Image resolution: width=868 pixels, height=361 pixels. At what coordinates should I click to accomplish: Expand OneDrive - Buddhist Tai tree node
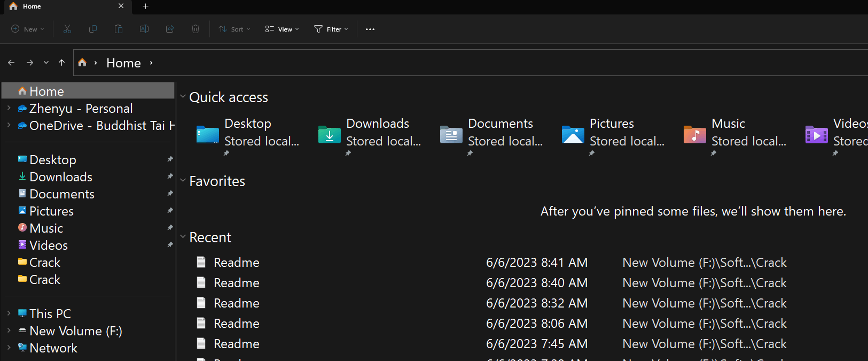click(9, 125)
